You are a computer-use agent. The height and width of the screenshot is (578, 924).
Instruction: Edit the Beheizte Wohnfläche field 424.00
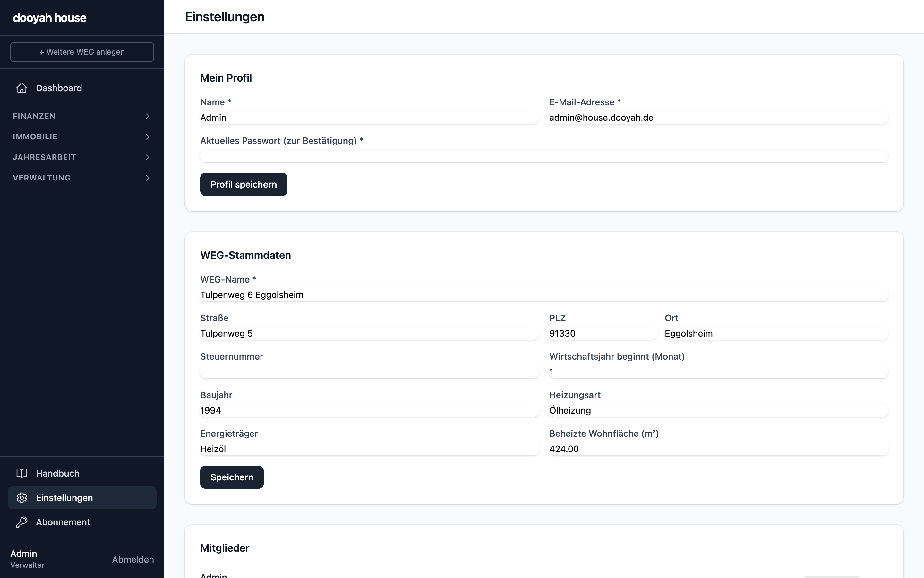tap(719, 449)
